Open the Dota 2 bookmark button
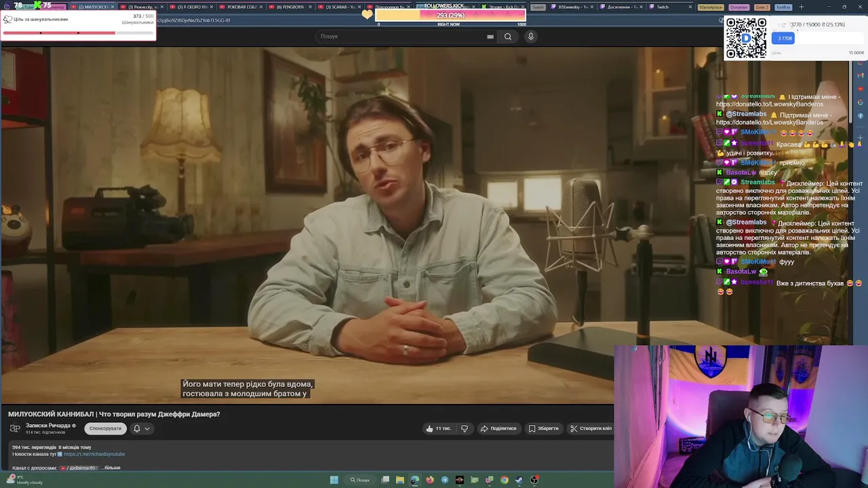868x488 pixels. click(x=762, y=7)
